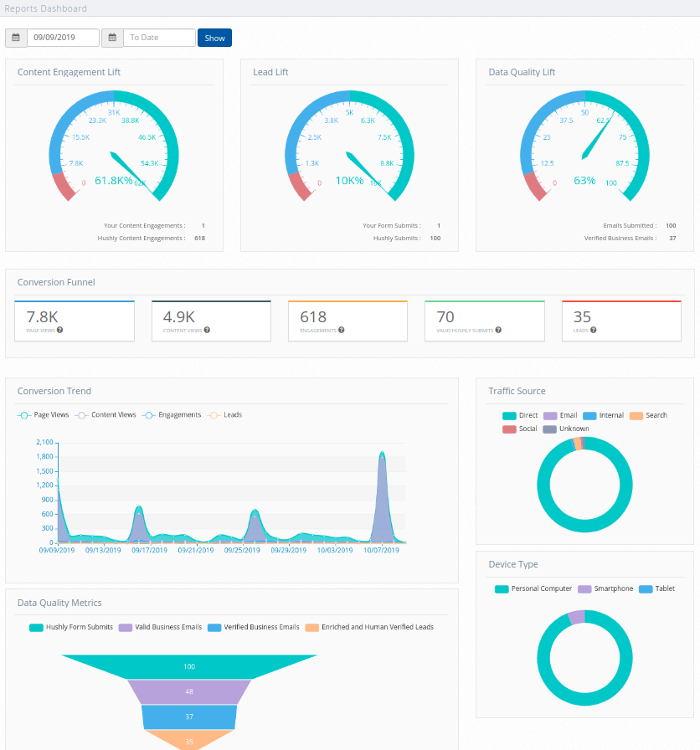This screenshot has width=700, height=750.
Task: Click the funnel segment labeled 48
Action: click(189, 691)
